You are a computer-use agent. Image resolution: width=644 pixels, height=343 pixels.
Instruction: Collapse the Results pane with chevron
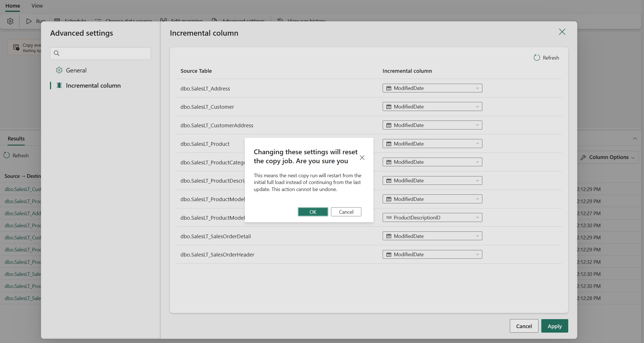[635, 138]
